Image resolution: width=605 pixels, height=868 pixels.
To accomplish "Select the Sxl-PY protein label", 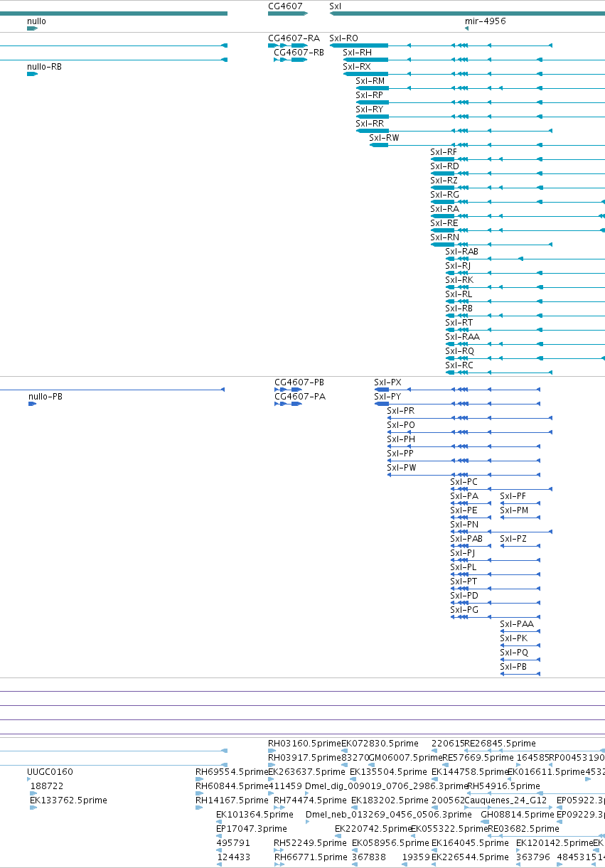I will tap(387, 396).
